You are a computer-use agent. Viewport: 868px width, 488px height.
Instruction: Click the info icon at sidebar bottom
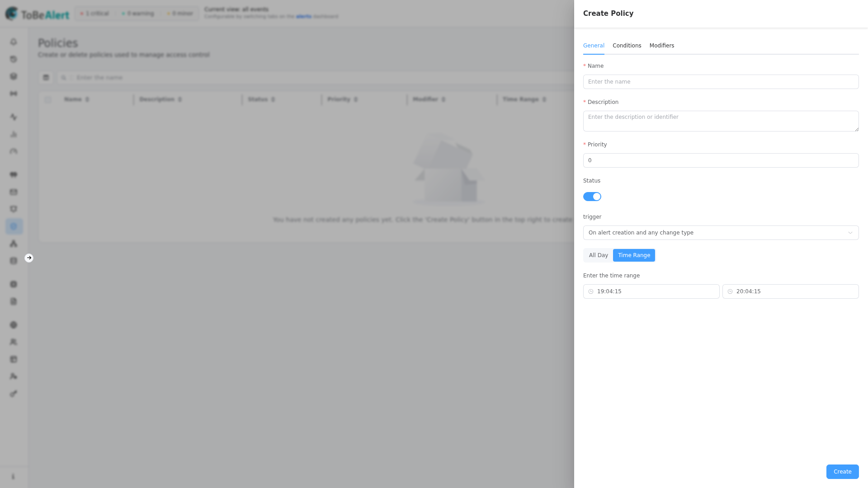pyautogui.click(x=13, y=477)
